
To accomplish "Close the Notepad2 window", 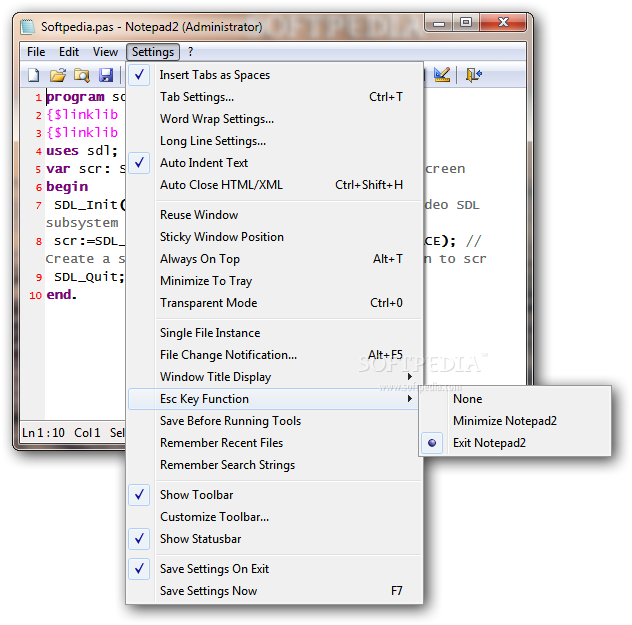I will tap(503, 23).
